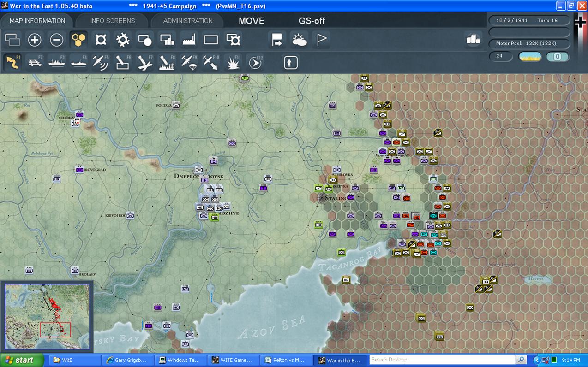Open the INFO SCREENS tab
The height and width of the screenshot is (367, 588).
click(x=113, y=21)
